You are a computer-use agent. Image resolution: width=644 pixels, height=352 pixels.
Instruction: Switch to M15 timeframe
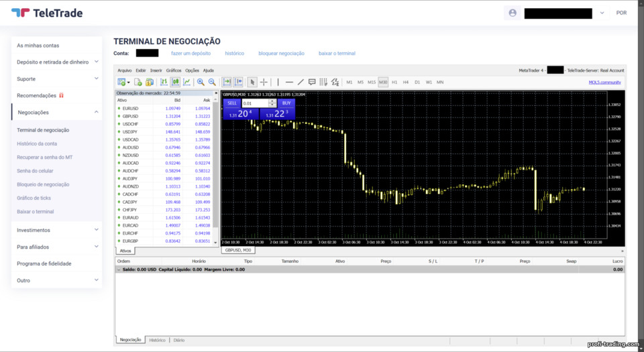tap(372, 82)
